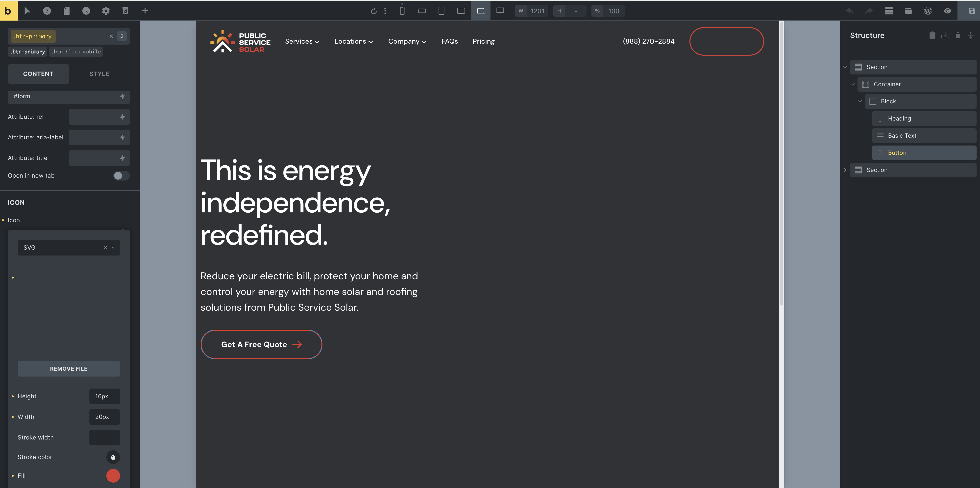
Task: Remove the active .btn-primary class X
Action: click(x=111, y=36)
